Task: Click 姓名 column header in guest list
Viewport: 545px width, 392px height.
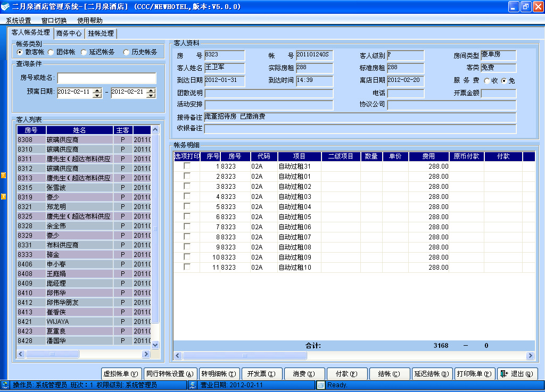Action: 80,130
